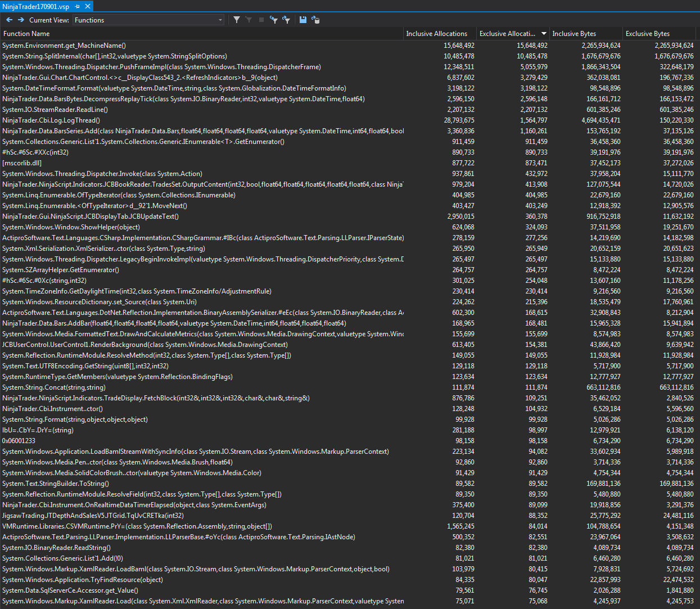Click the database cylinder icon with blue arrow
The image size is (700, 609).
coord(315,20)
